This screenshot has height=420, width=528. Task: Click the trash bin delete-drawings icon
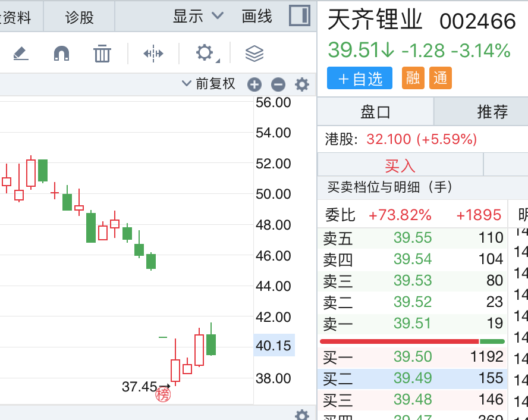click(102, 54)
